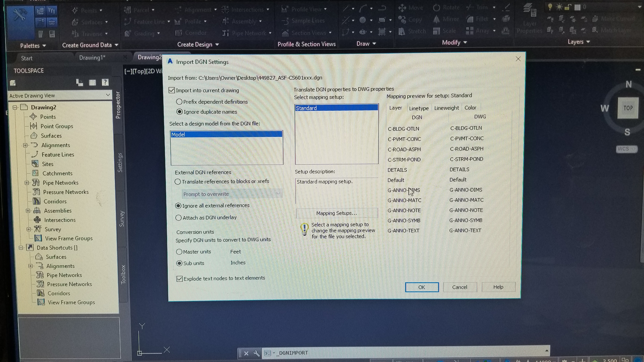Click the Profile View tool icon
644x362 pixels.
(x=284, y=9)
